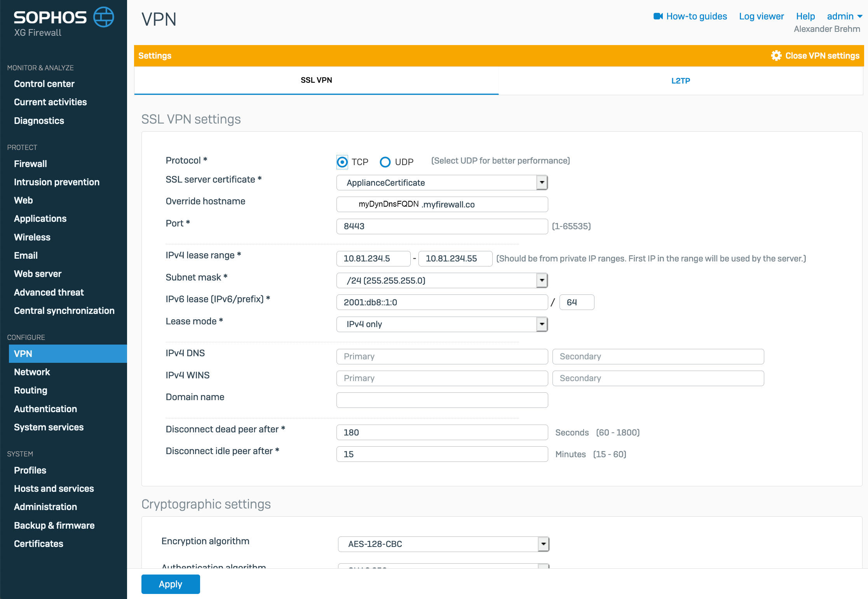868x599 pixels.
Task: Click the gear icon beside Close VPN settings
Action: (x=776, y=56)
